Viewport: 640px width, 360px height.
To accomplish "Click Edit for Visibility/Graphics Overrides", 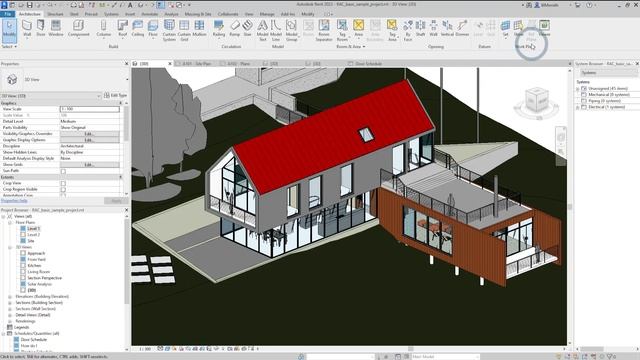I will point(90,133).
